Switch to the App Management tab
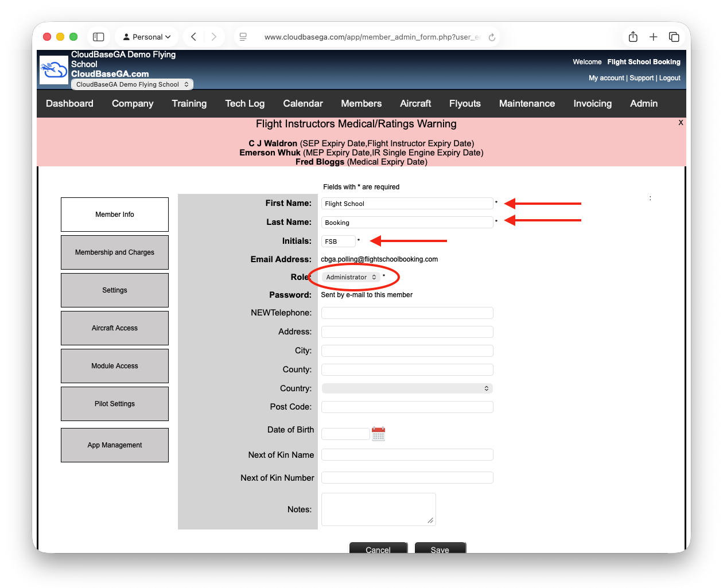This screenshot has width=723, height=588. [x=115, y=445]
